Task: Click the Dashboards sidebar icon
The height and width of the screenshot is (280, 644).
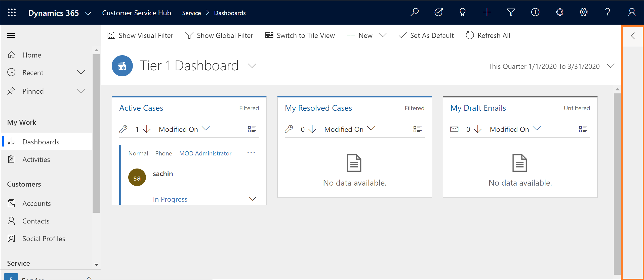Action: tap(12, 141)
